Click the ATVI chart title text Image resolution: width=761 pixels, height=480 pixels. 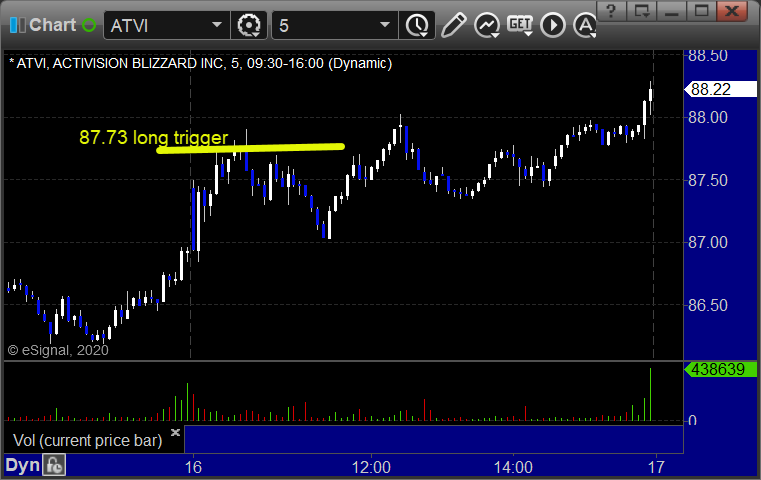pyautogui.click(x=200, y=63)
